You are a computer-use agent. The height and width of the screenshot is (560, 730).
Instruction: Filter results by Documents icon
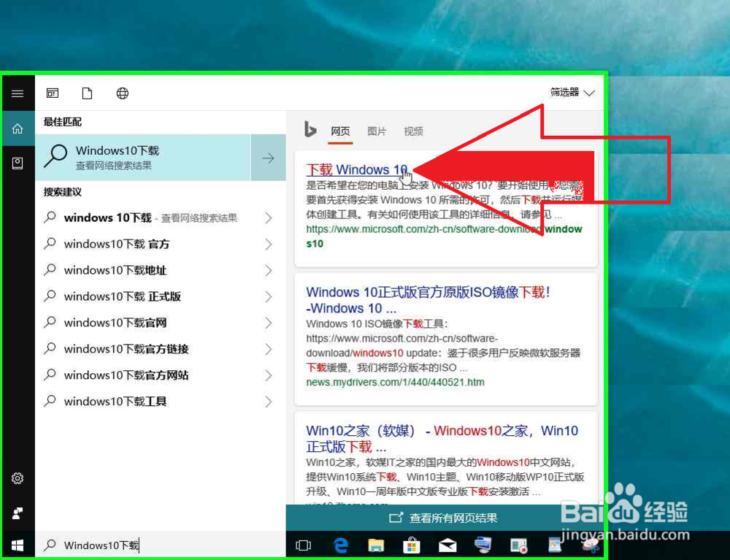tap(87, 93)
